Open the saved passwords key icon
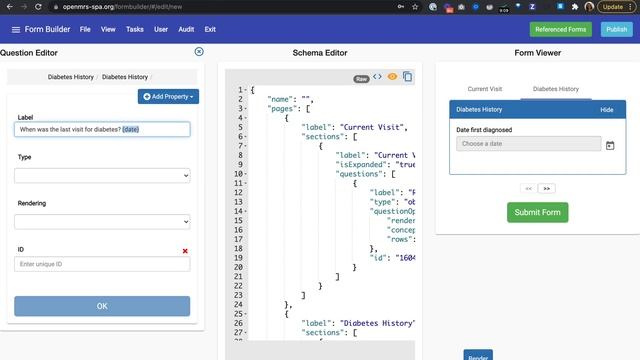The height and width of the screenshot is (360, 640). tap(400, 7)
